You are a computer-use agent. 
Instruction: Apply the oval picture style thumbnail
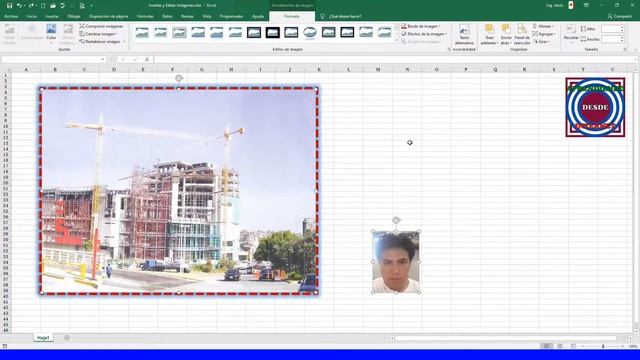click(x=310, y=32)
